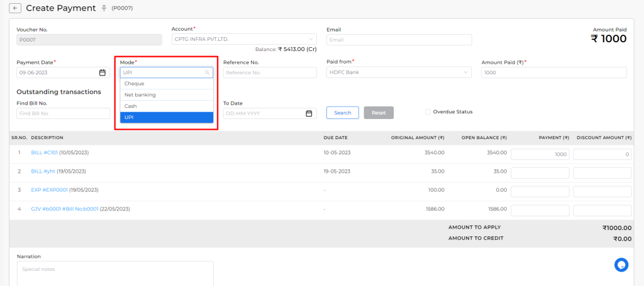This screenshot has height=286, width=644.
Task: Click the DUE DATE column header
Action: coord(335,138)
